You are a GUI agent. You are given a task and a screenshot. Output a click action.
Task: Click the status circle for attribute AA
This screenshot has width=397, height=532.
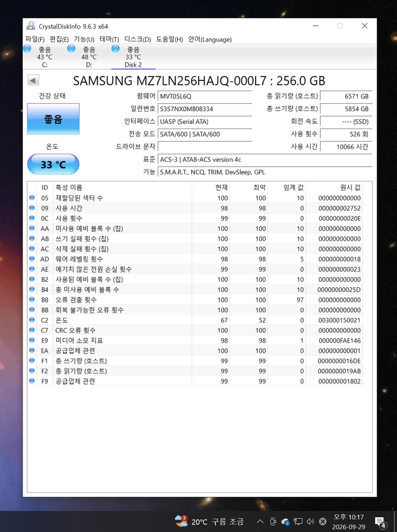32,228
